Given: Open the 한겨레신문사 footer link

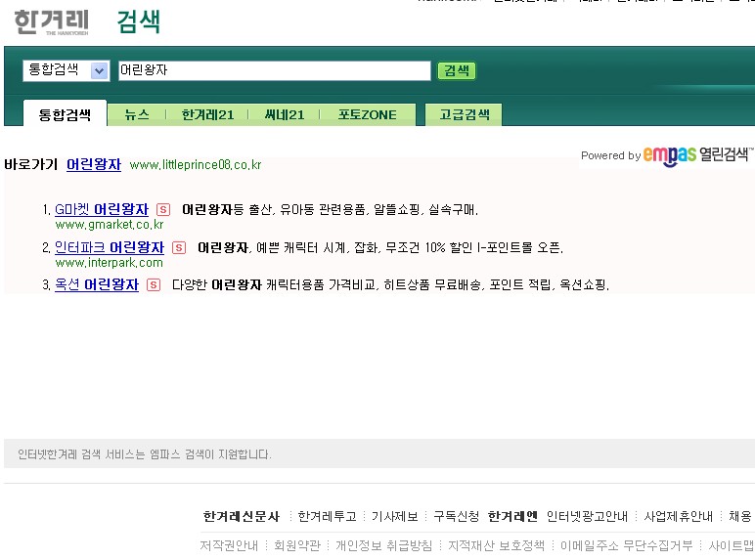Looking at the screenshot, I should coord(242,516).
